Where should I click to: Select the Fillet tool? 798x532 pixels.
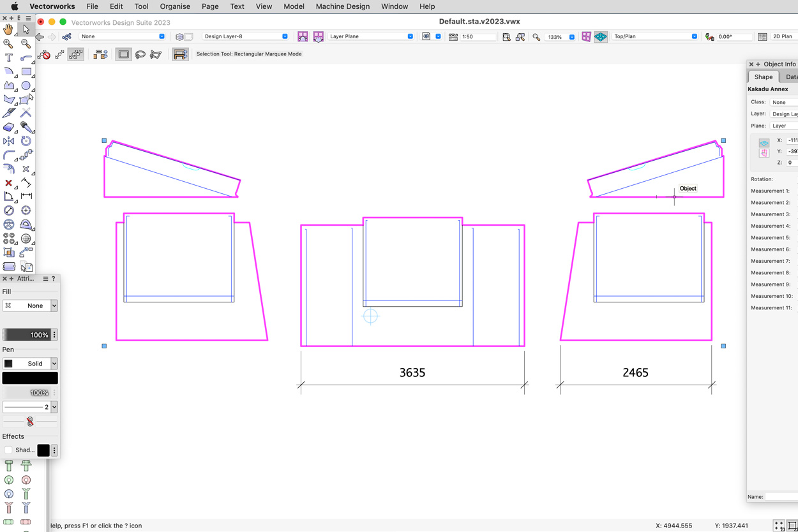click(x=9, y=155)
